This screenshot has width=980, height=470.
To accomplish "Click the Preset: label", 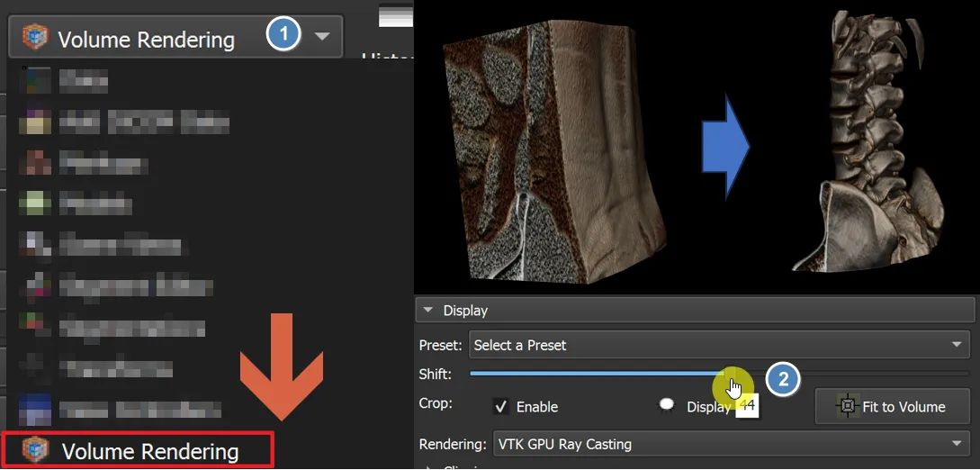I will 441,346.
